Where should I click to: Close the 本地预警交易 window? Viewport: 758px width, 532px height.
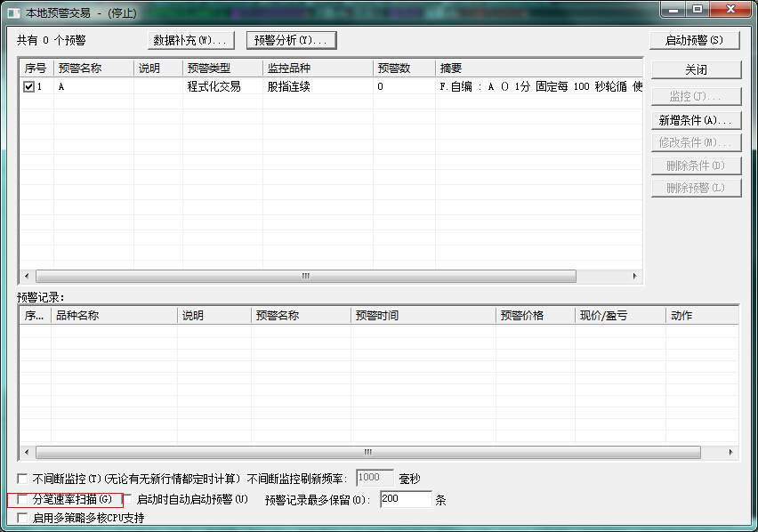tap(730, 9)
